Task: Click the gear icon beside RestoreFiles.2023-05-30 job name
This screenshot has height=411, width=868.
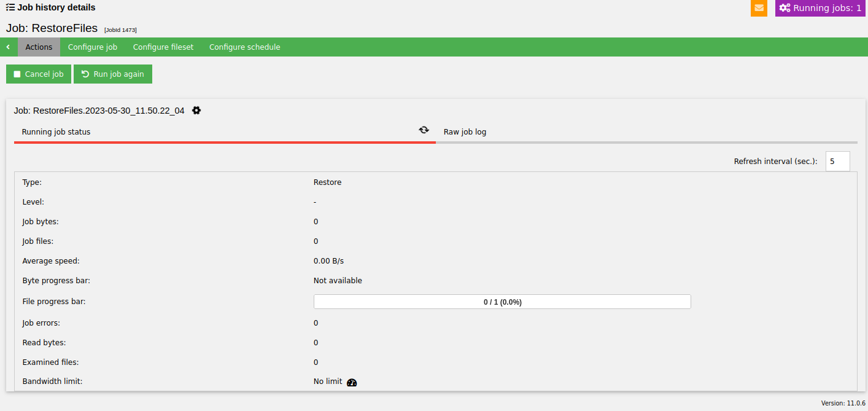Action: [196, 111]
